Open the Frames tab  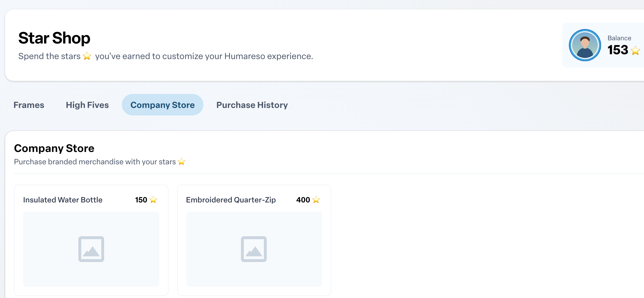click(29, 105)
